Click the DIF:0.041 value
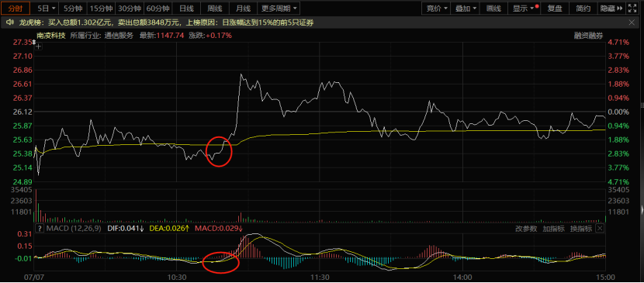This screenshot has width=644, height=283. [126, 229]
